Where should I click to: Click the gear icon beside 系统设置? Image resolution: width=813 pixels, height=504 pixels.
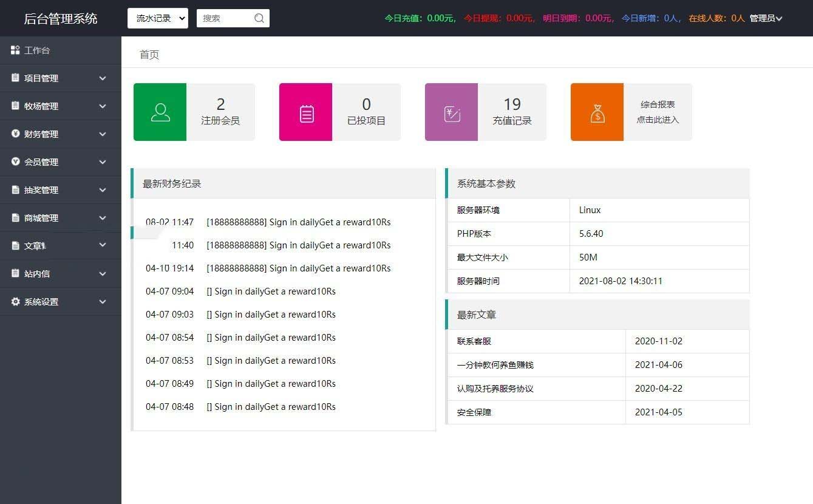click(16, 302)
